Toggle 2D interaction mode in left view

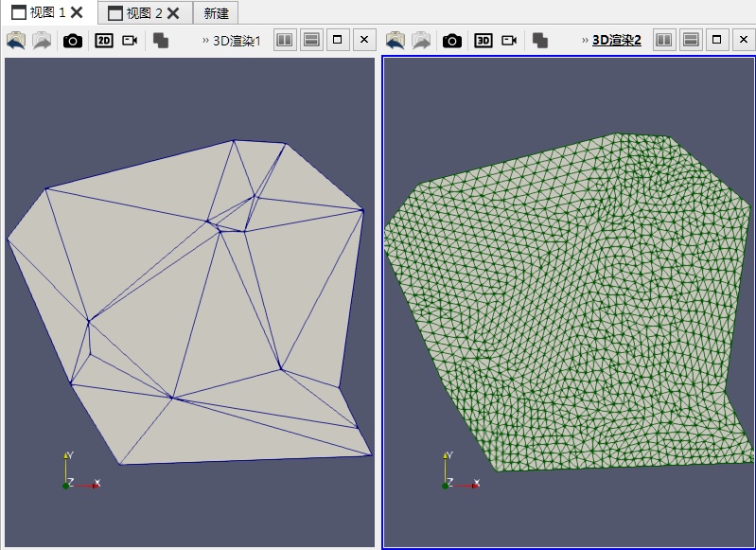[104, 41]
